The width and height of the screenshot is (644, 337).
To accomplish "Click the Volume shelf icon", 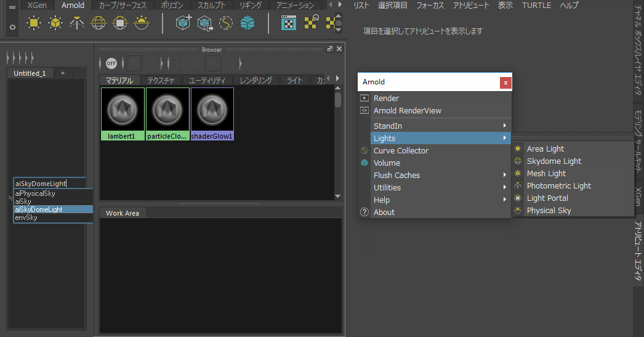I will pyautogui.click(x=248, y=23).
